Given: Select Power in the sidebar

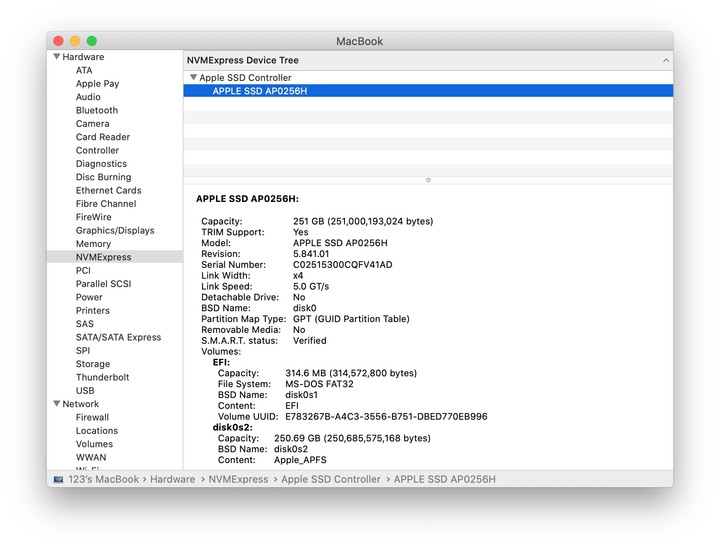Looking at the screenshot, I should point(89,297).
